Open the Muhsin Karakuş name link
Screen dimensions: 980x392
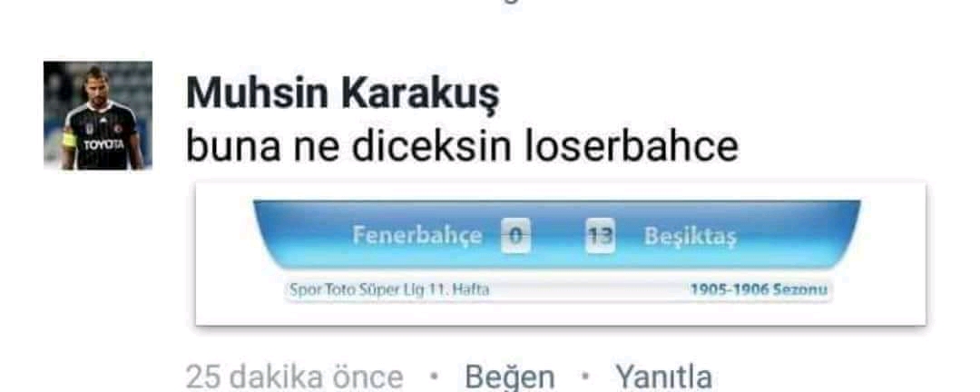[342, 95]
